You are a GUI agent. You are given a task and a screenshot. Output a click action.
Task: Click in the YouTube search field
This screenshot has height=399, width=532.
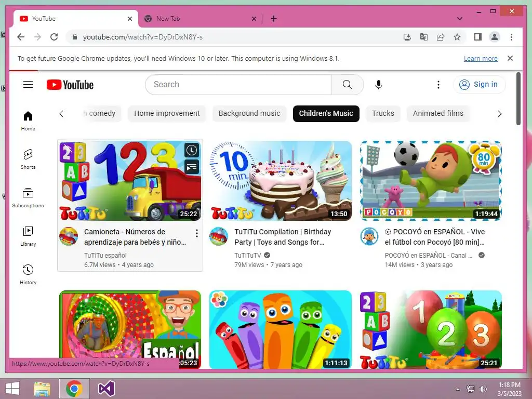pos(238,85)
